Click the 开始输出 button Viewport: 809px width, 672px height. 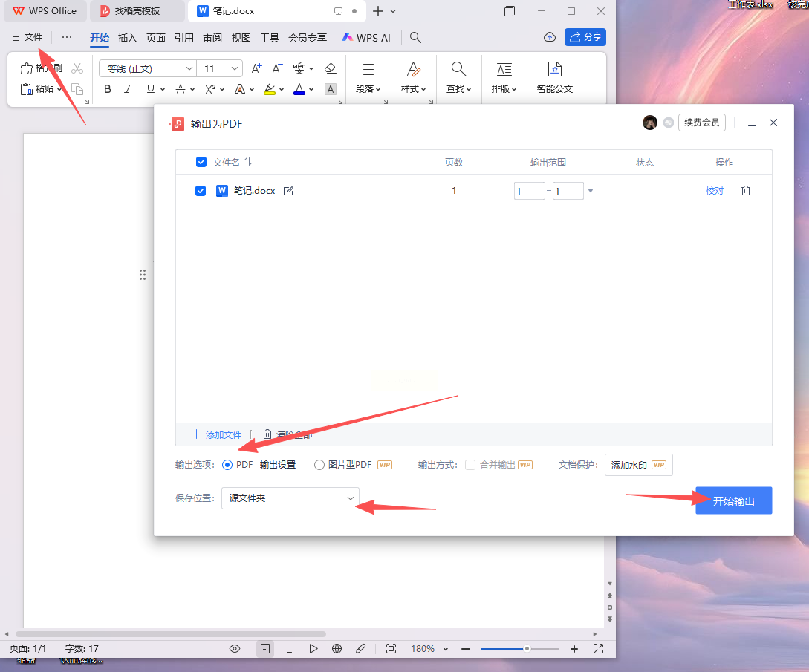click(x=734, y=500)
